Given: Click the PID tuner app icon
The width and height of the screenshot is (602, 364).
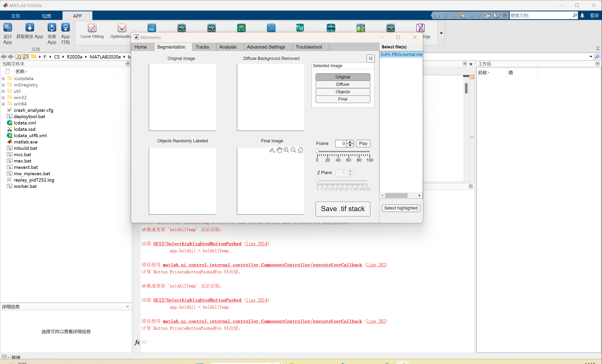Looking at the screenshot, I should pos(151,28).
